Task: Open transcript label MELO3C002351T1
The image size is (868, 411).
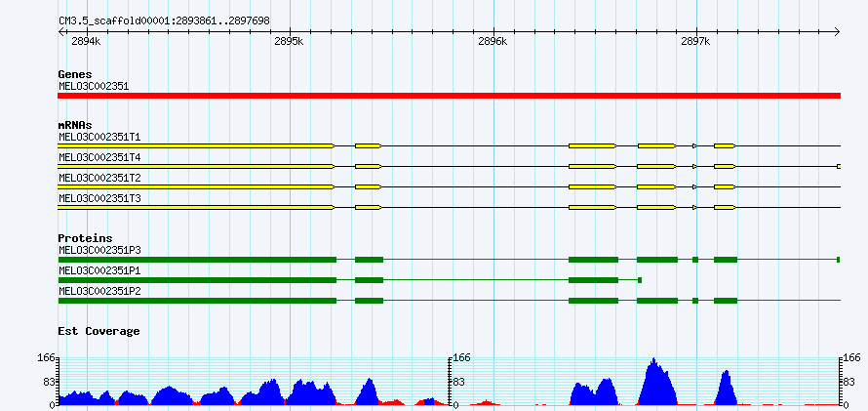Action: click(x=99, y=137)
